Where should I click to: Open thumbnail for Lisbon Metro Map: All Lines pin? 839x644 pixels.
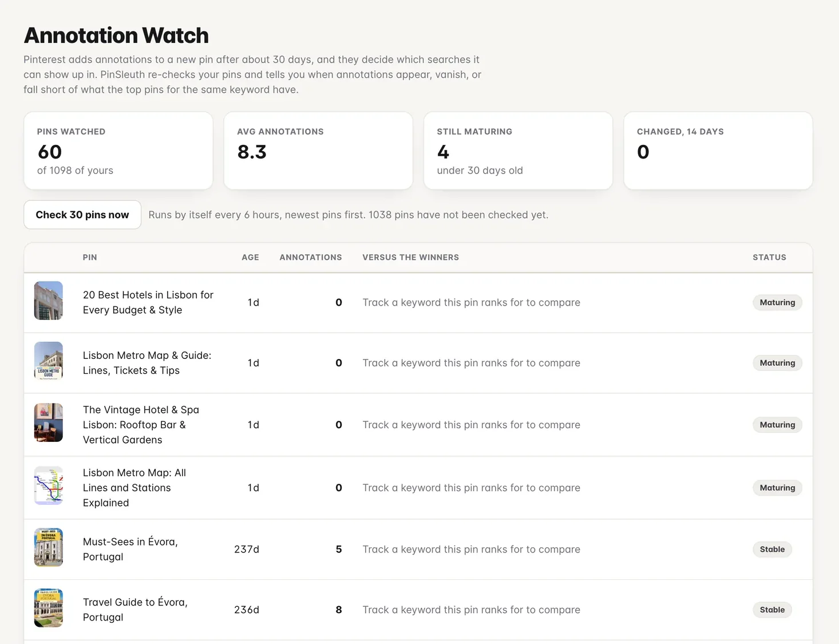[49, 485]
